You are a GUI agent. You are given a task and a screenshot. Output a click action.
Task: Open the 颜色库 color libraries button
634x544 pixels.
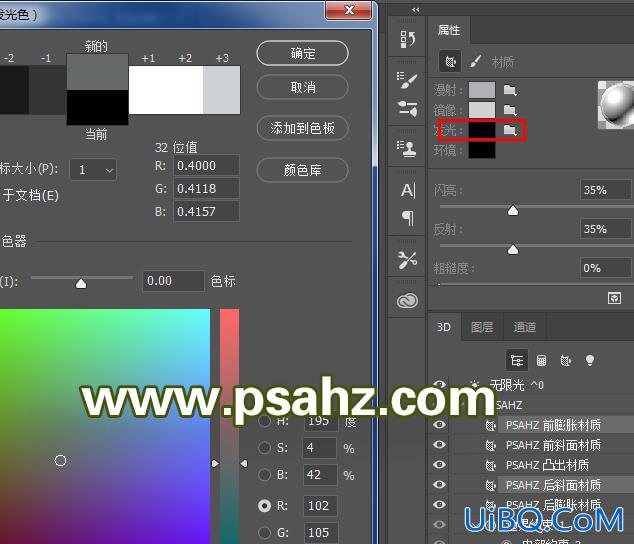pyautogui.click(x=302, y=170)
